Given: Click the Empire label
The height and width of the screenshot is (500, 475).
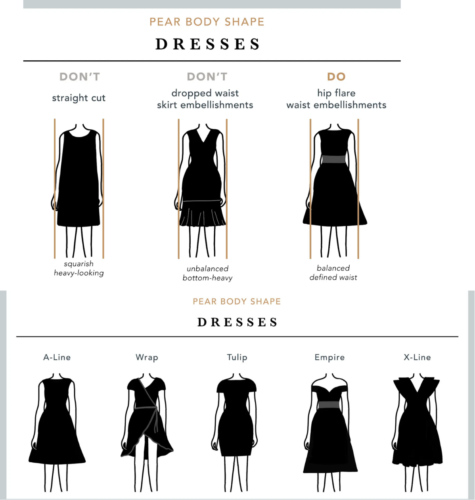Looking at the screenshot, I should tap(330, 357).
